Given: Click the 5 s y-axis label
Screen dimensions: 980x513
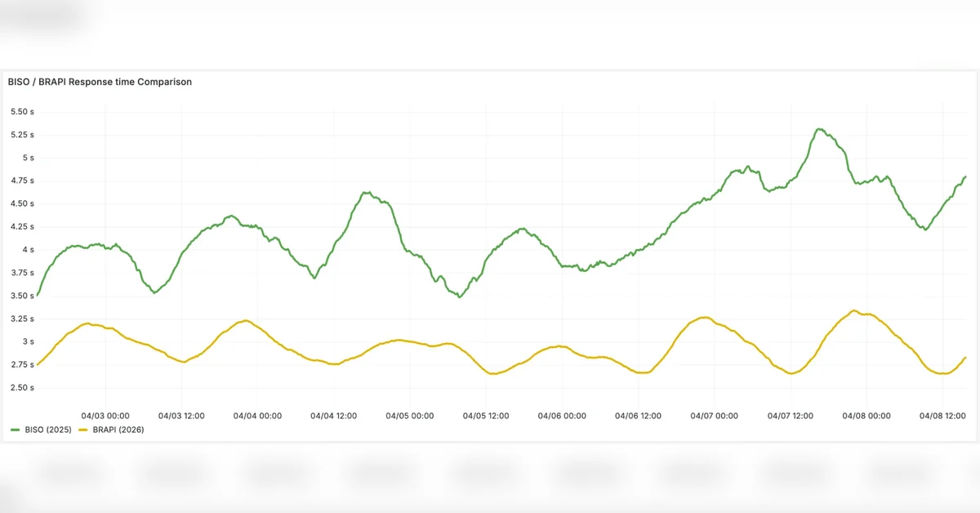Looking at the screenshot, I should (x=28, y=158).
